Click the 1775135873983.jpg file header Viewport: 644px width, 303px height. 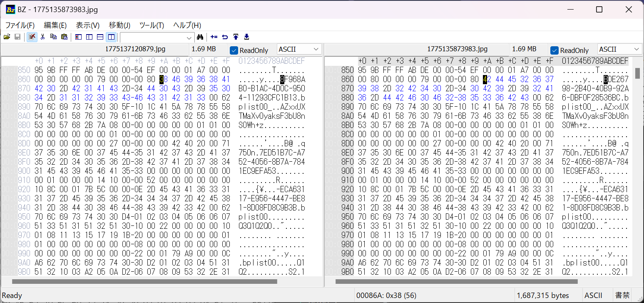point(457,49)
